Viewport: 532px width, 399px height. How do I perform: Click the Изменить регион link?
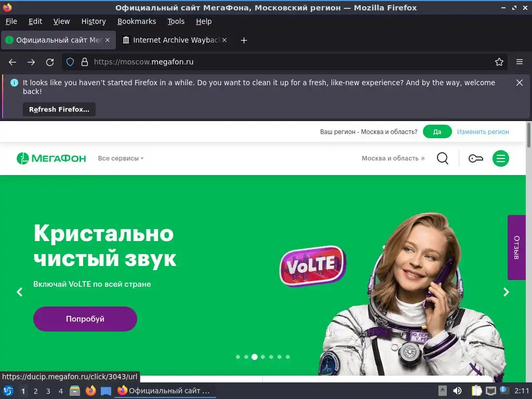pyautogui.click(x=483, y=131)
